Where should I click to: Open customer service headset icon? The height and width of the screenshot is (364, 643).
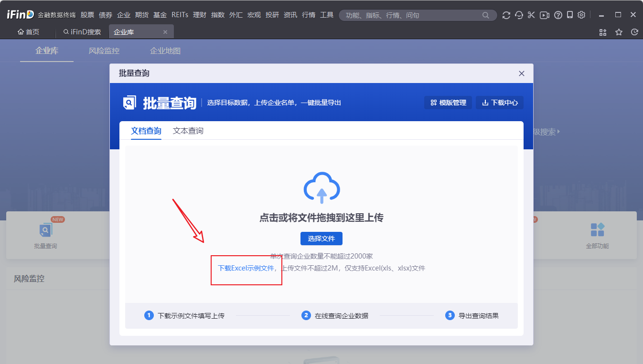(519, 15)
